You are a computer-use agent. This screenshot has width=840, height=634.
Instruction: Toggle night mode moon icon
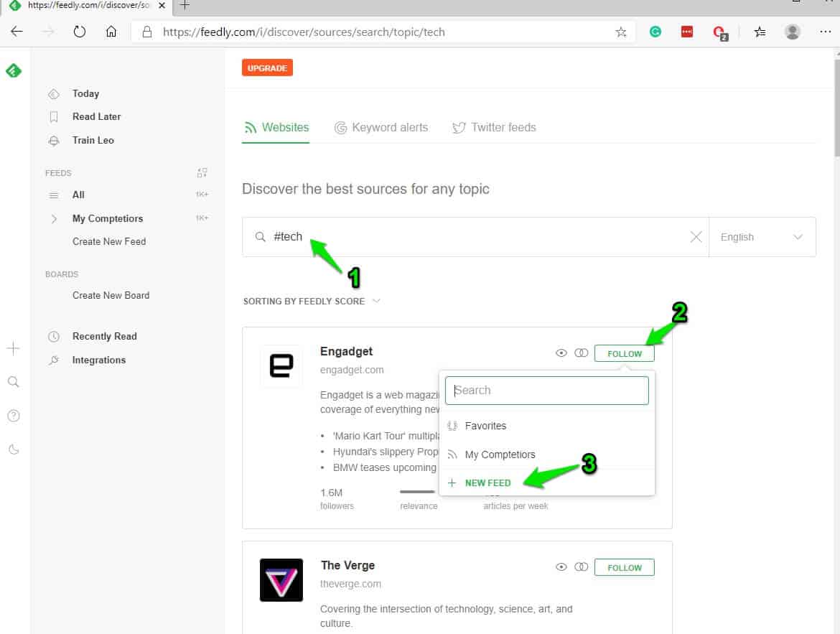tap(14, 449)
